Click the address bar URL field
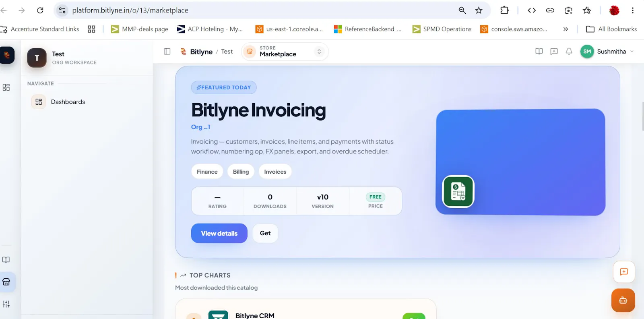Viewport: 644px width, 319px height. 258,10
